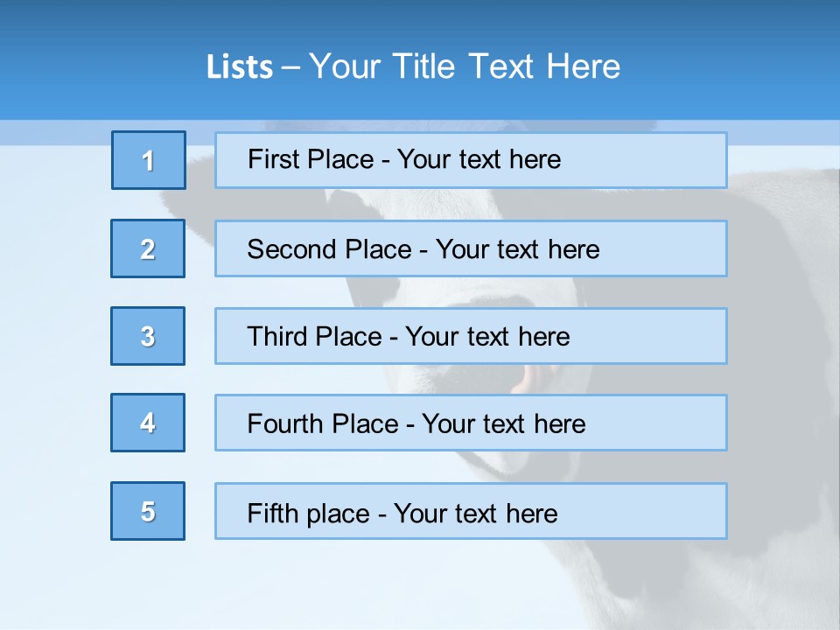Click the words Second Place

(x=330, y=249)
